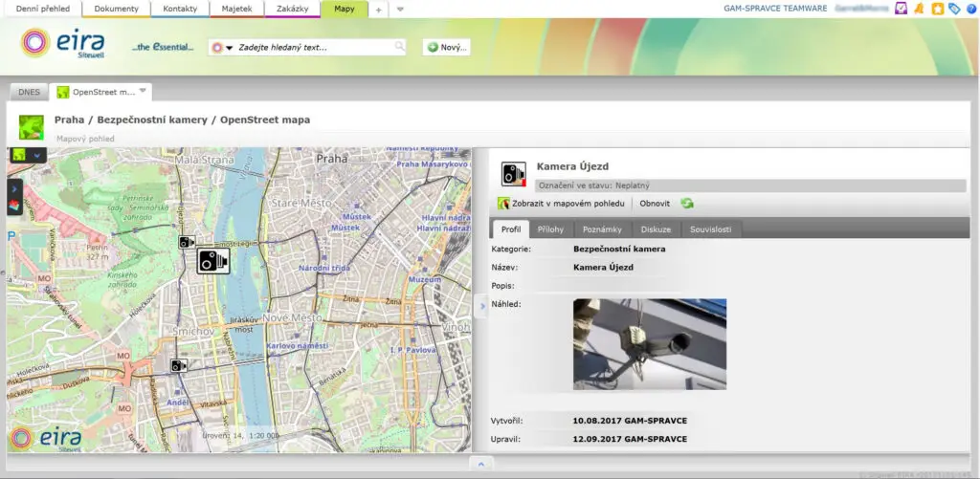Expand the search scope dropdown arrow
Viewport: 980px width, 479px height.
coord(230,48)
